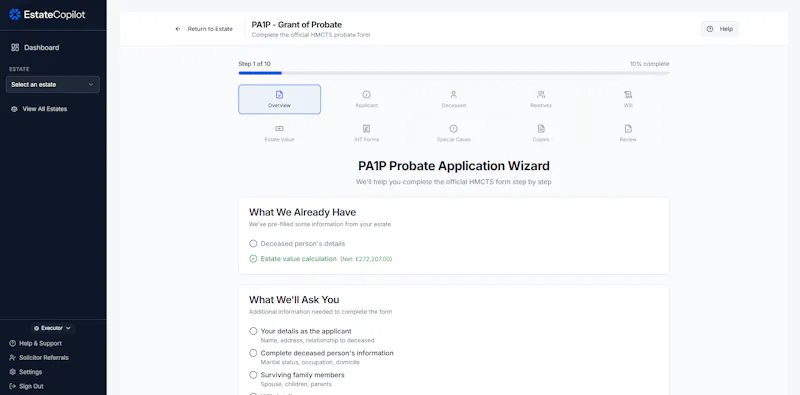800x395 pixels.
Task: Go to the Estate Value step
Action: pyautogui.click(x=280, y=134)
